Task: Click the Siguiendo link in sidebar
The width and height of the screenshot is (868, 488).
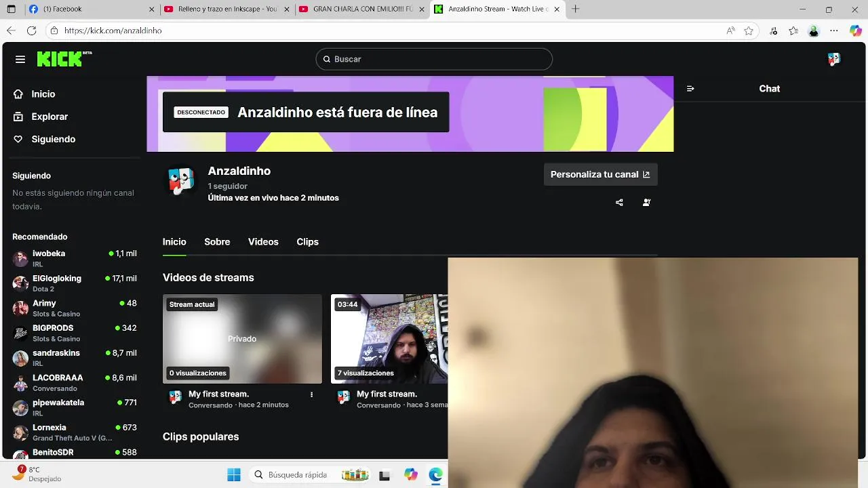Action: tap(54, 139)
